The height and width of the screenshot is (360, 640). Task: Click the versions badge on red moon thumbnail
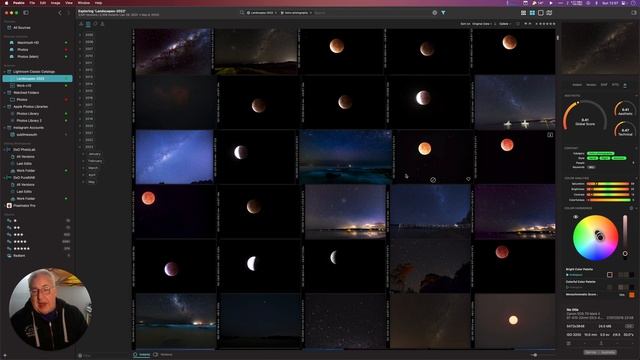point(550,135)
